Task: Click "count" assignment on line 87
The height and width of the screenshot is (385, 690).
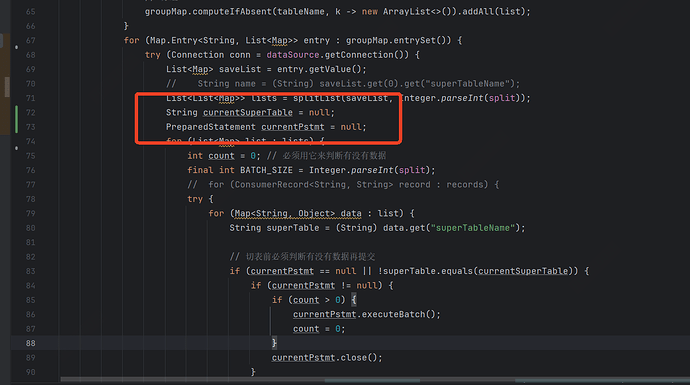Action: 306,329
